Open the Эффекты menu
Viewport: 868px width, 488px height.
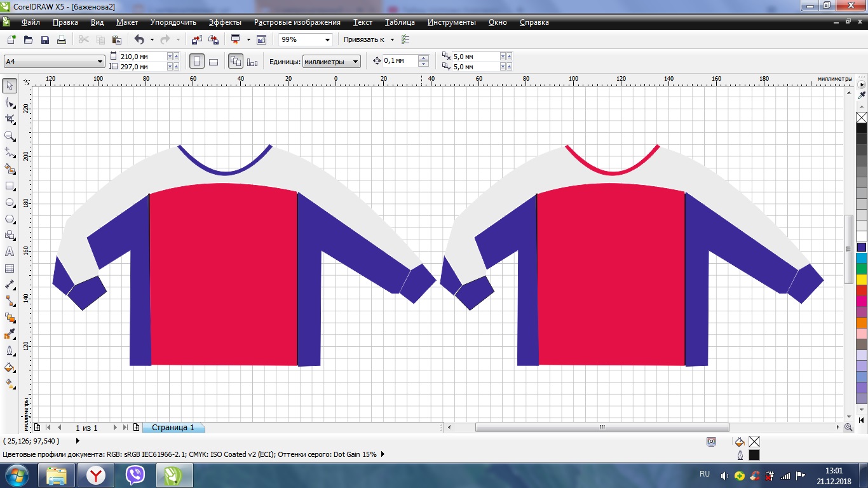[x=225, y=22]
